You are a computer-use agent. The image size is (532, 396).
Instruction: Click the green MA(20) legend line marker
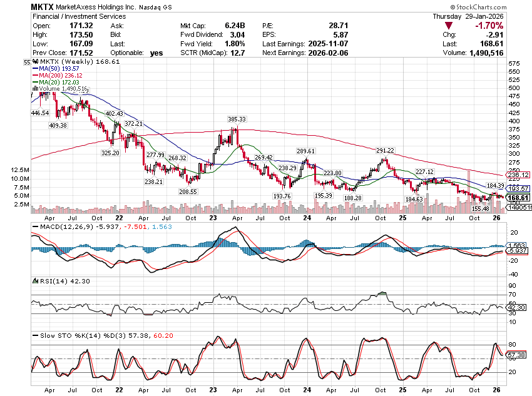pyautogui.click(x=35, y=83)
